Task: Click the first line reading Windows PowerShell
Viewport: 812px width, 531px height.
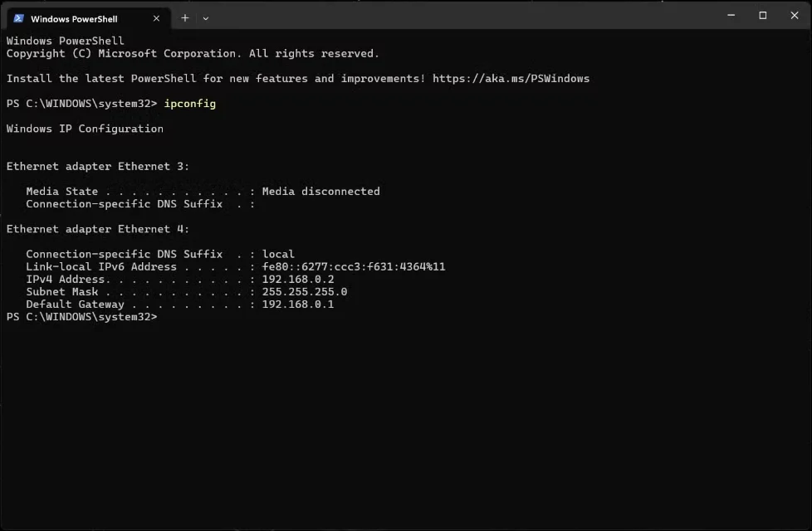Action: pos(66,41)
